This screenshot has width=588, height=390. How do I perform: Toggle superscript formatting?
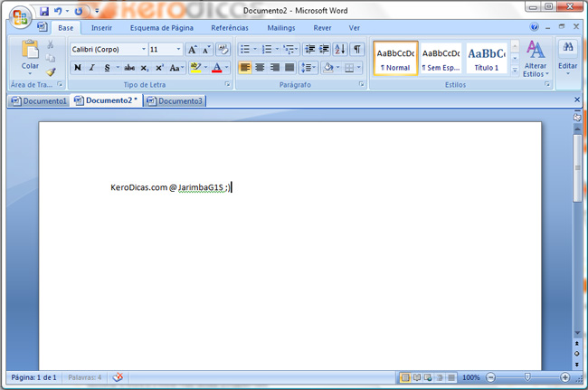point(159,68)
